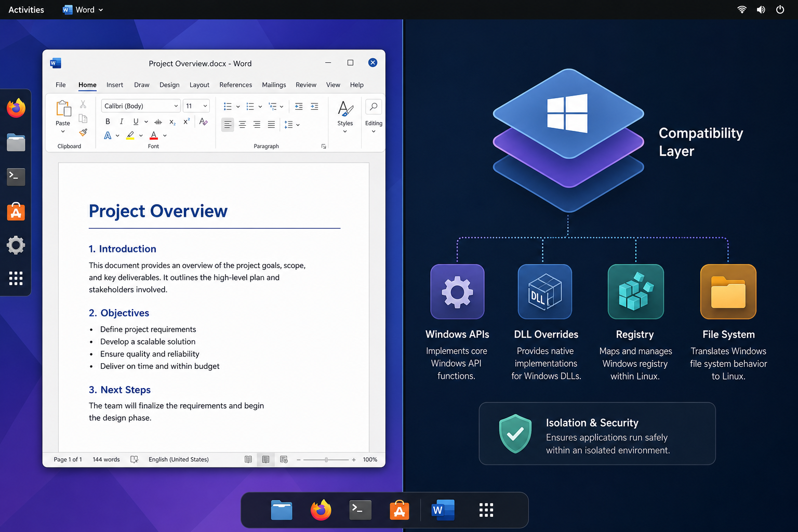This screenshot has height=532, width=798.
Task: Open Paragraph settings dialog launcher
Action: pos(324,147)
